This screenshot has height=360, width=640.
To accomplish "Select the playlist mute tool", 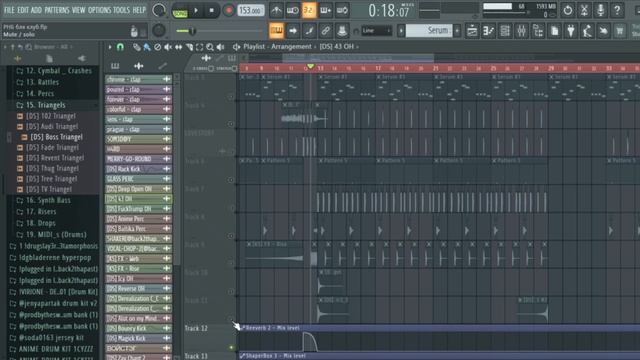I will 168,47.
